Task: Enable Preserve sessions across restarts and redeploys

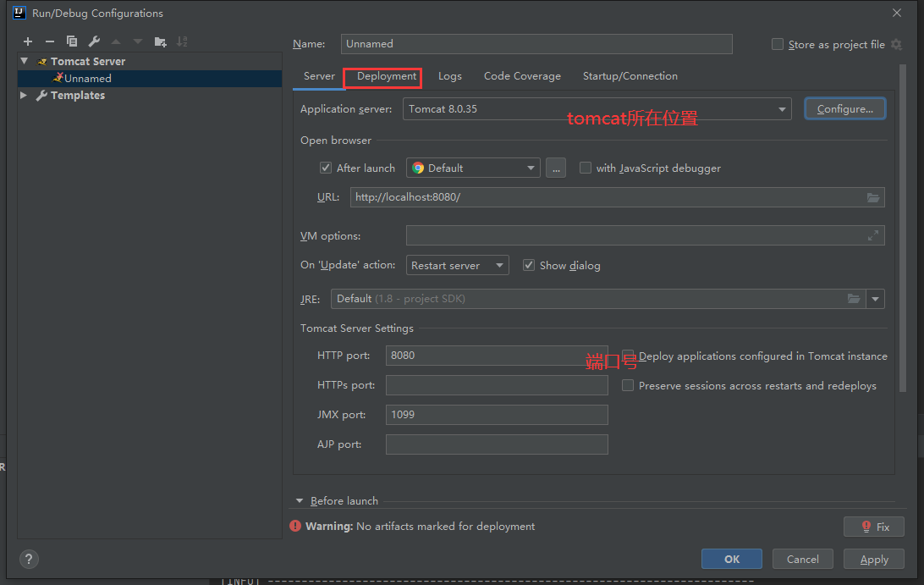Action: (628, 385)
